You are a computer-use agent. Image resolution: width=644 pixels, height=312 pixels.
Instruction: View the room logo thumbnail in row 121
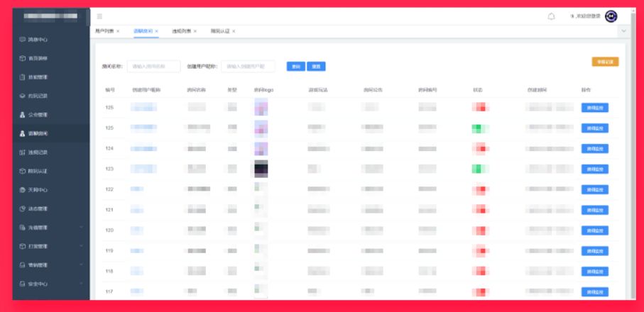click(261, 210)
